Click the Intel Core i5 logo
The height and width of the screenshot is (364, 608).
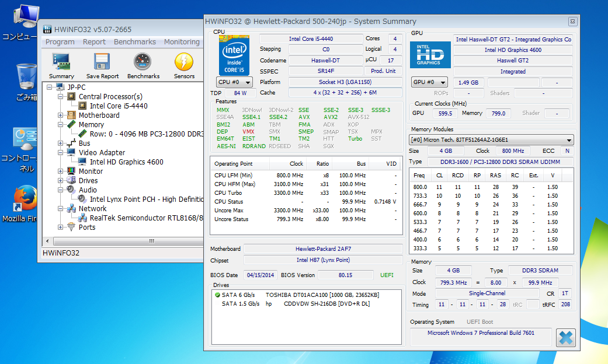point(234,55)
